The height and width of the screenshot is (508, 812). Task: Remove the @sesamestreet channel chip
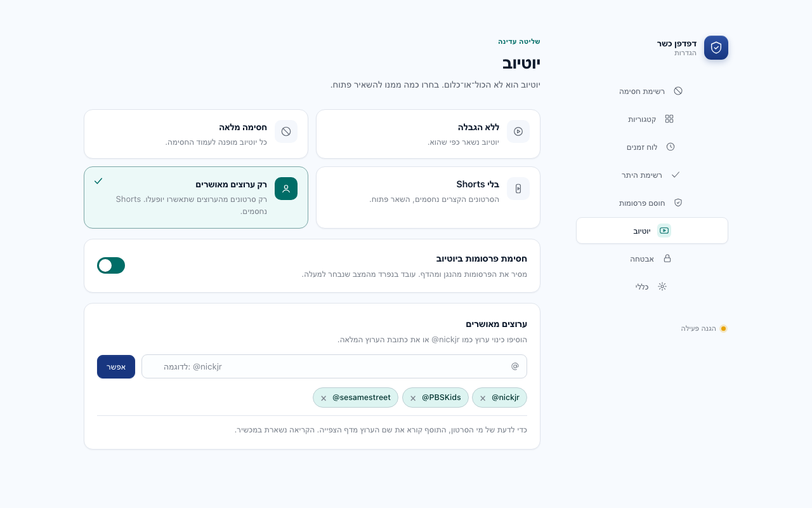point(324,398)
